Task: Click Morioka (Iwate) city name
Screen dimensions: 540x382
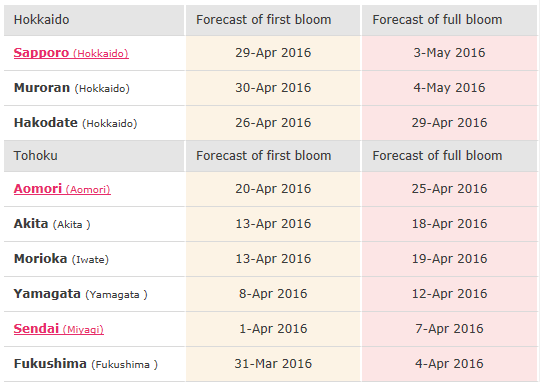Action: click(61, 259)
